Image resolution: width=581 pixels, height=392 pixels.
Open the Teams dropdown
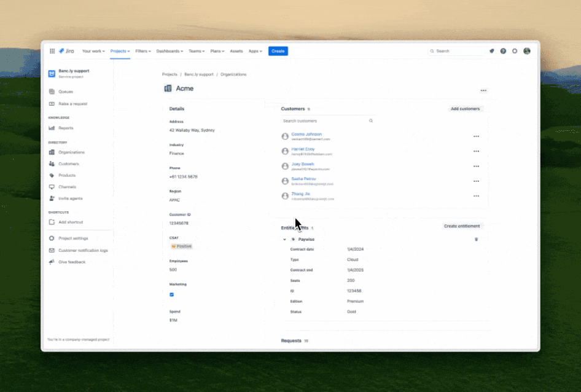coord(197,51)
